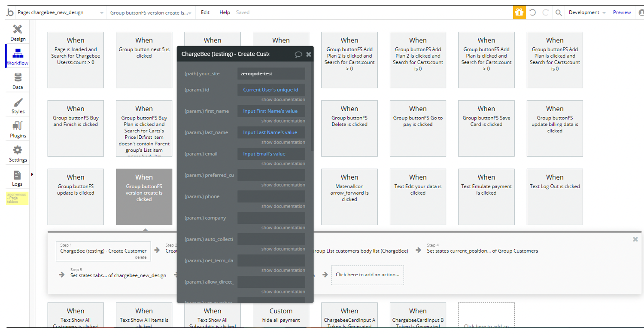Select Group button next 5 is clicked event
644x336 pixels.
click(x=144, y=60)
